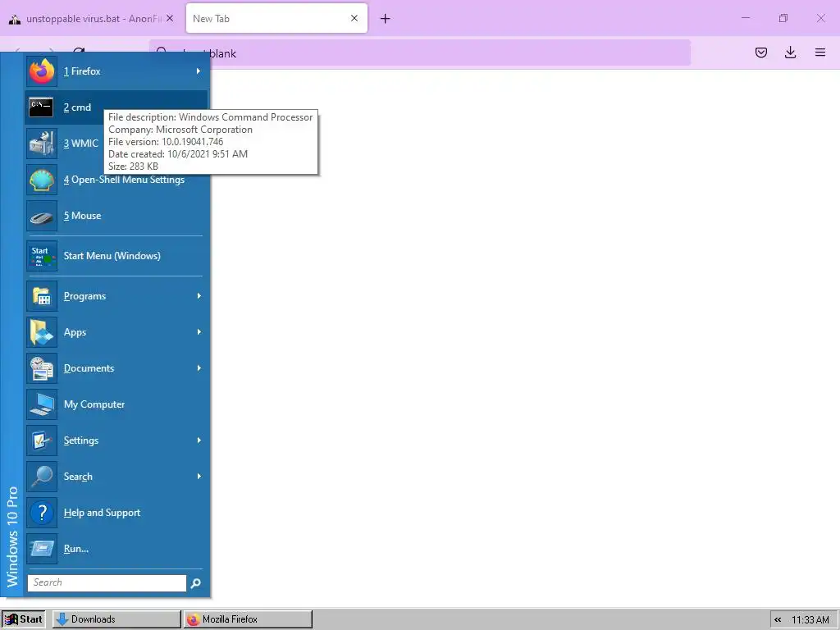The image size is (840, 630).
Task: Select 'Programs' menu label
Action: (84, 296)
